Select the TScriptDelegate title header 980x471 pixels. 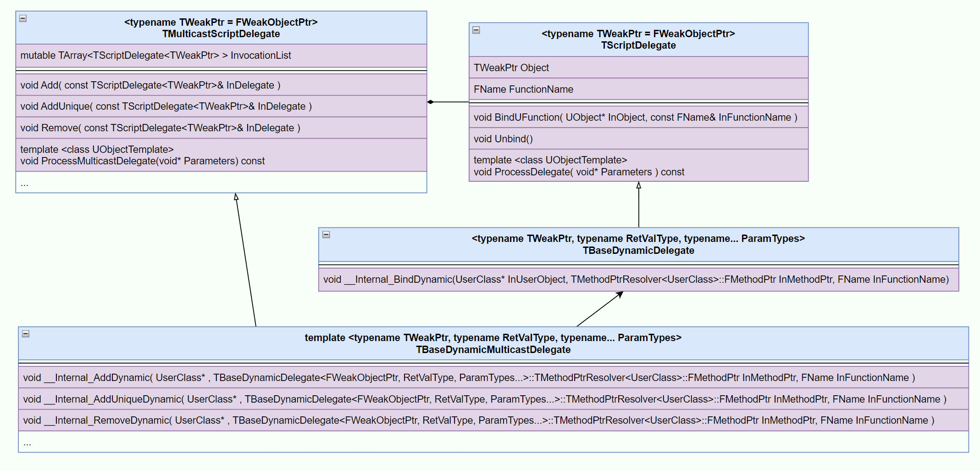click(x=638, y=39)
